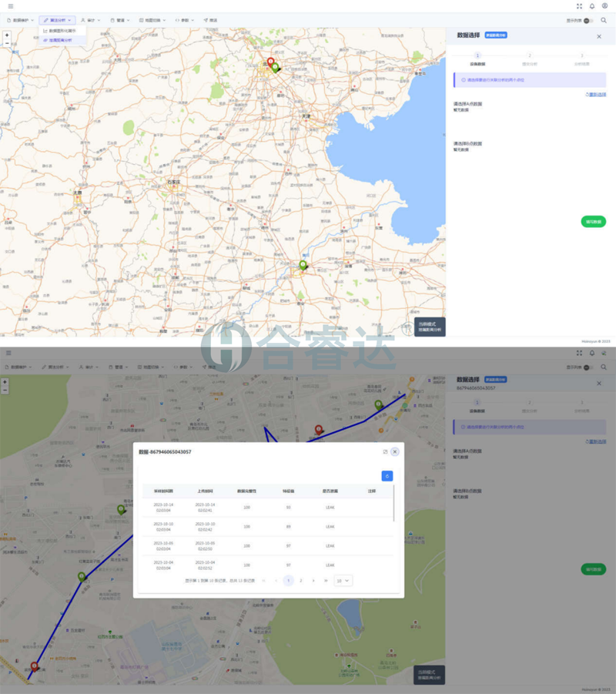Click the expand icon in the data dialog header

[x=385, y=452]
